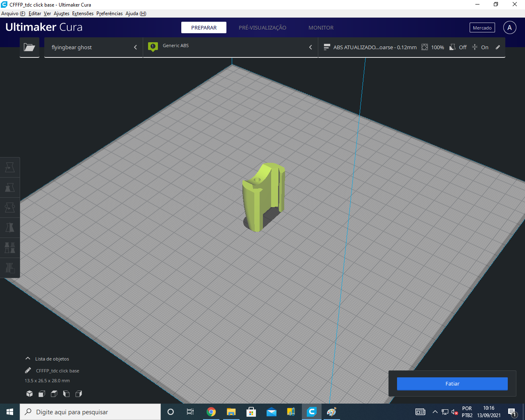Show hidden system tray icons
Screen dimensions: 525x420
pos(435,412)
